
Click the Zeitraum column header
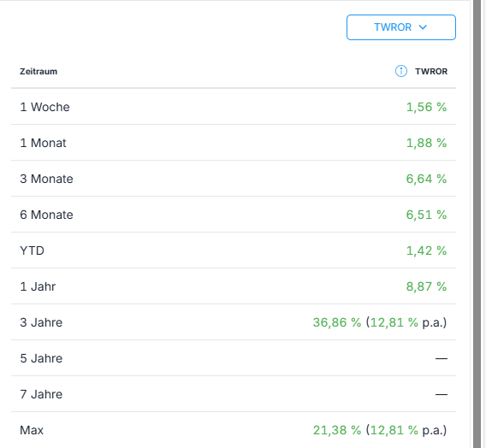pyautogui.click(x=39, y=72)
